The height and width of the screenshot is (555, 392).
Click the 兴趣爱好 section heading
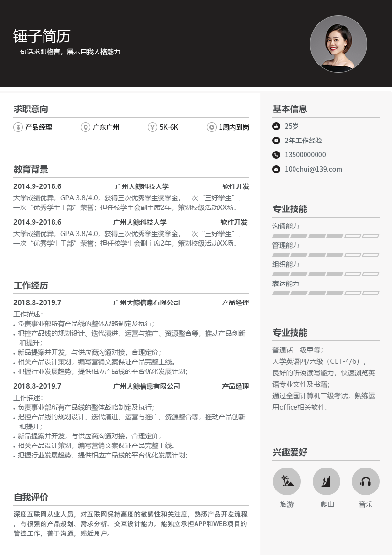tap(290, 452)
